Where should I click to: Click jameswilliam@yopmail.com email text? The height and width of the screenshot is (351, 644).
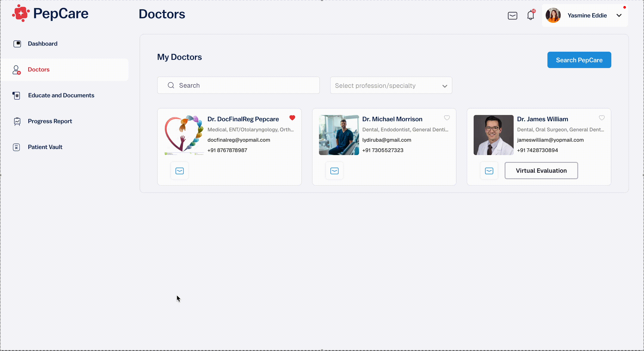click(x=550, y=140)
